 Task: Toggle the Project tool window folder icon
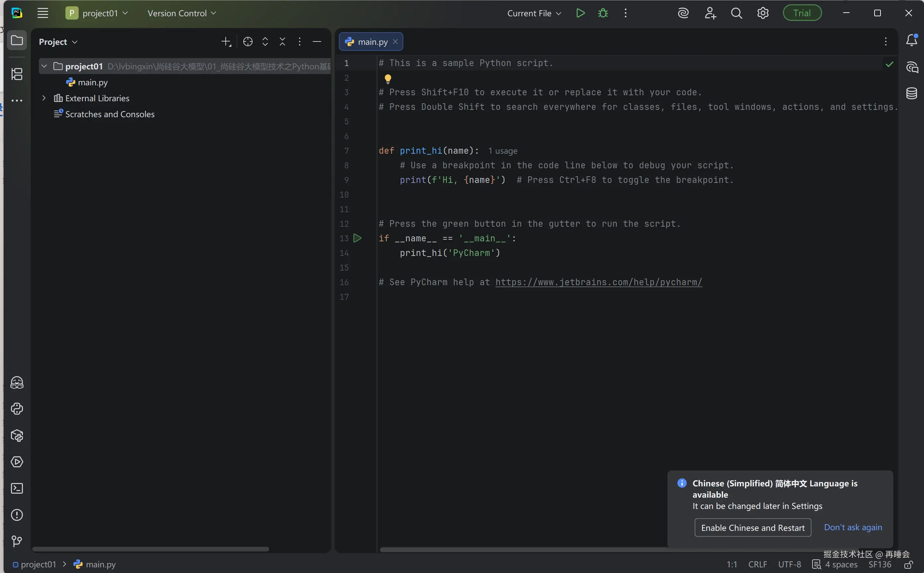17,40
